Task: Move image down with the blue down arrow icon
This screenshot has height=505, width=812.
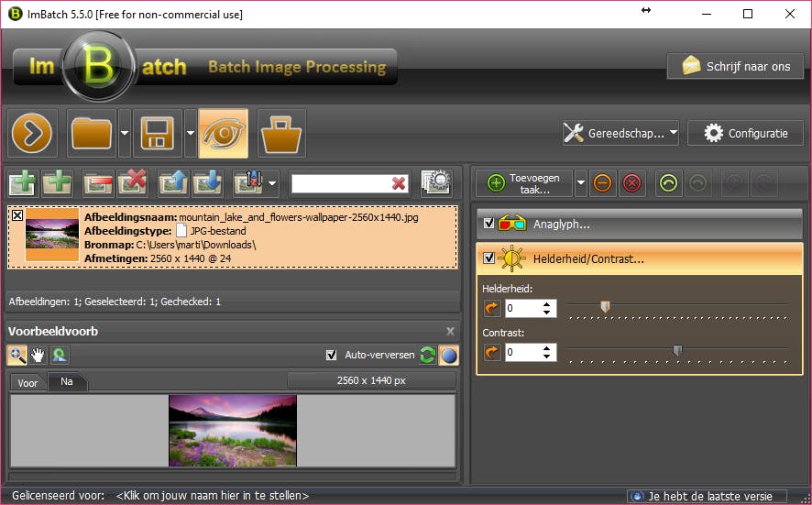Action: coord(208,182)
